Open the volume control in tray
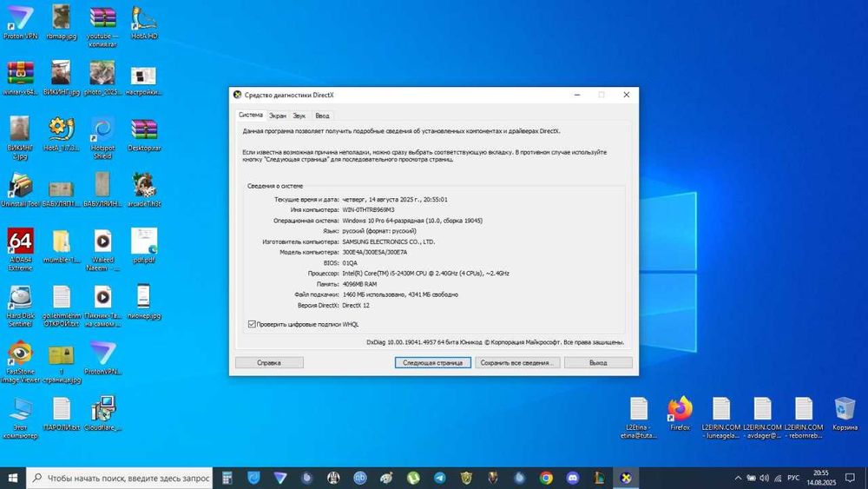The height and width of the screenshot is (489, 868). pyautogui.click(x=765, y=478)
